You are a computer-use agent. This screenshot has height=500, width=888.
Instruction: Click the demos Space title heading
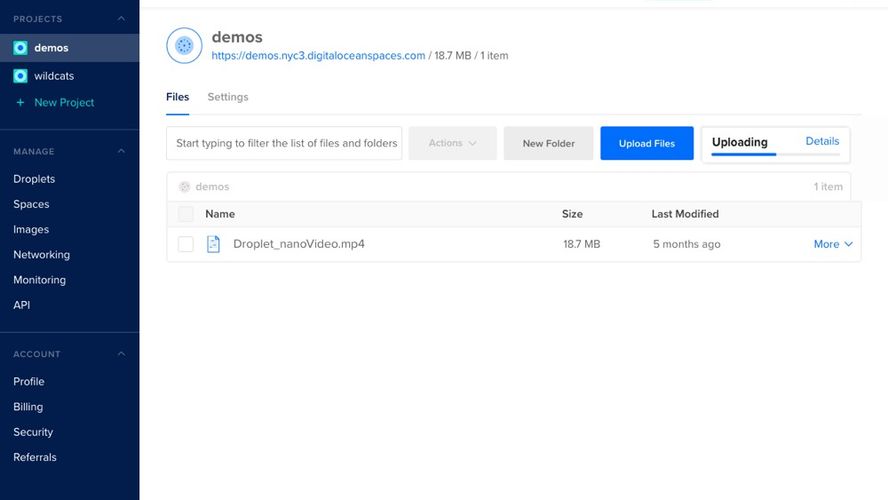(237, 37)
